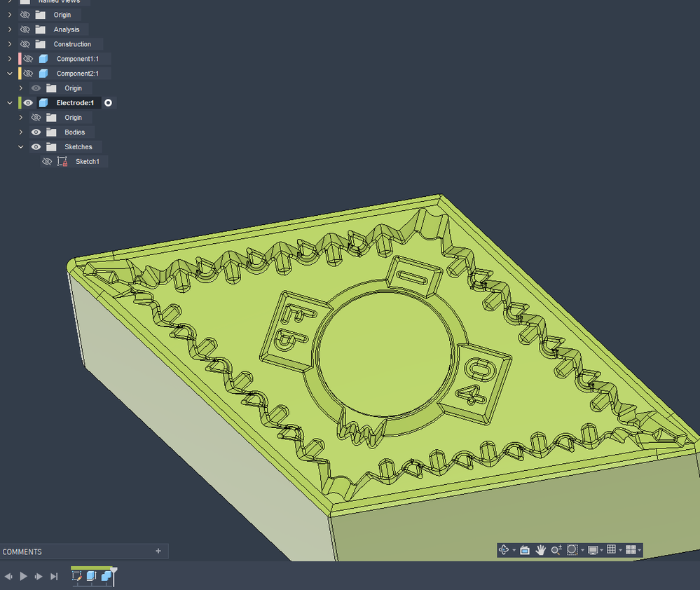Open Display Settings monitor icon
This screenshot has height=590, width=700.
coord(593,550)
